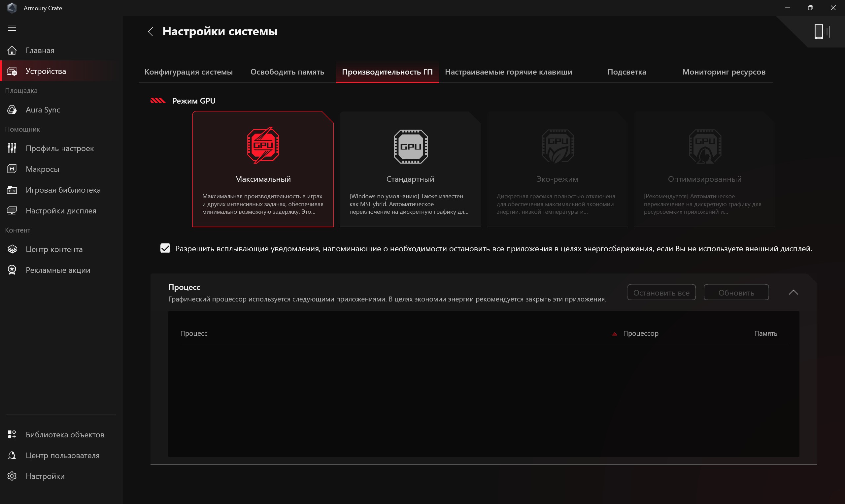Minimize the Armoury Crate window
This screenshot has width=845, height=504.
coord(788,8)
